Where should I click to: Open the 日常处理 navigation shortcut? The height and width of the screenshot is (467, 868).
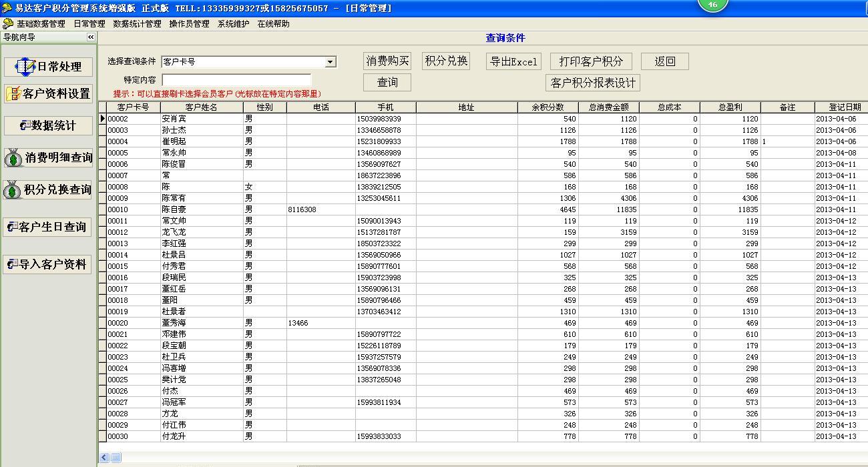tap(48, 67)
